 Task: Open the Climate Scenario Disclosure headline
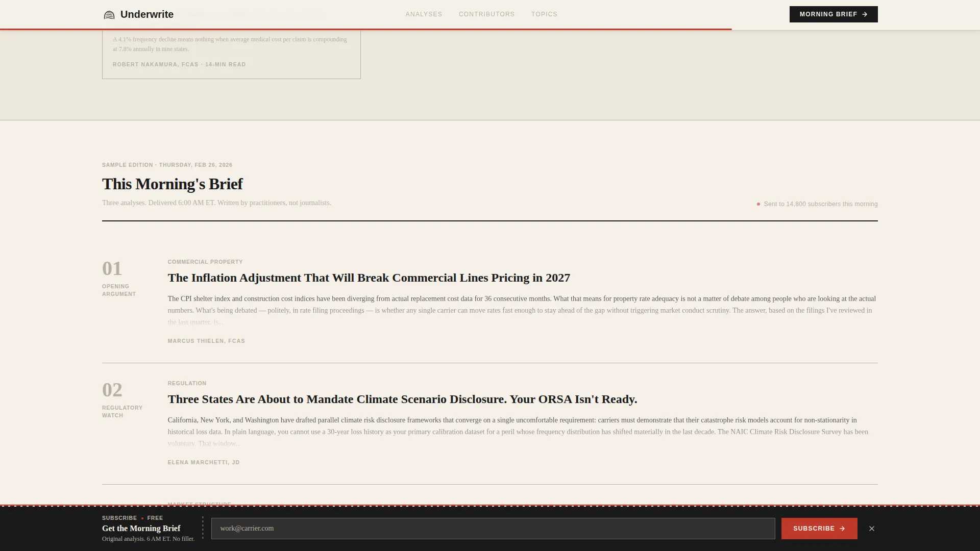click(x=402, y=399)
